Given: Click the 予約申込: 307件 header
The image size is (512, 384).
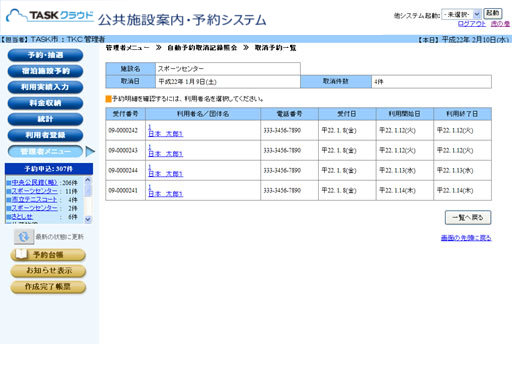Looking at the screenshot, I should 49,169.
